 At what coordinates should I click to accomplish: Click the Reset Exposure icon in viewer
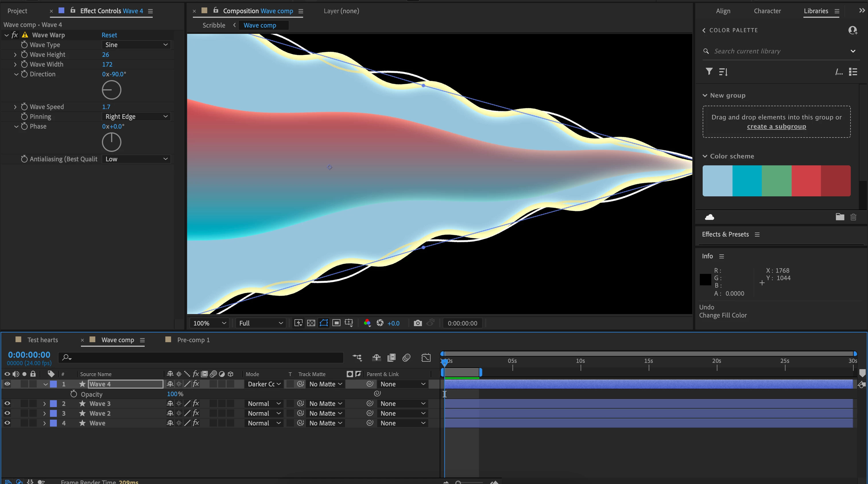[380, 323]
